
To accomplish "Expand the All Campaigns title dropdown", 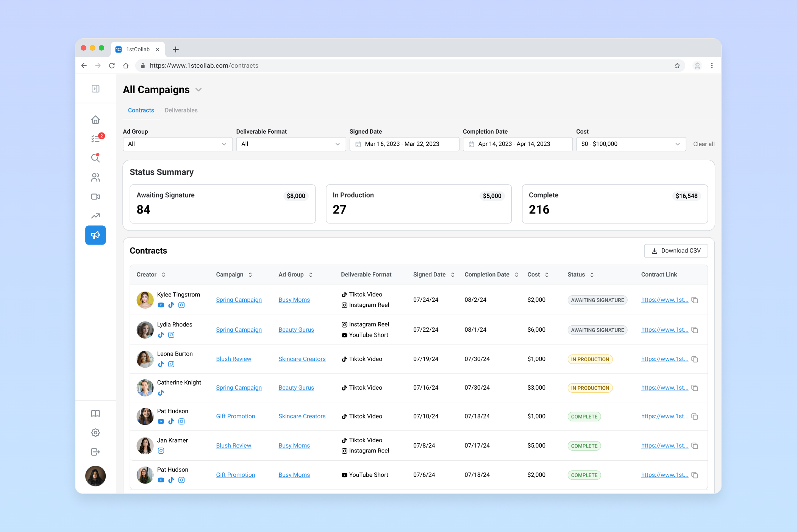I will click(x=198, y=90).
